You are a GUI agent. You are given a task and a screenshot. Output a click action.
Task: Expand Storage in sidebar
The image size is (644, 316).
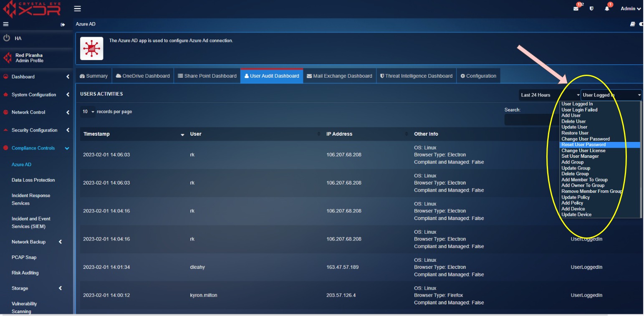[36, 288]
